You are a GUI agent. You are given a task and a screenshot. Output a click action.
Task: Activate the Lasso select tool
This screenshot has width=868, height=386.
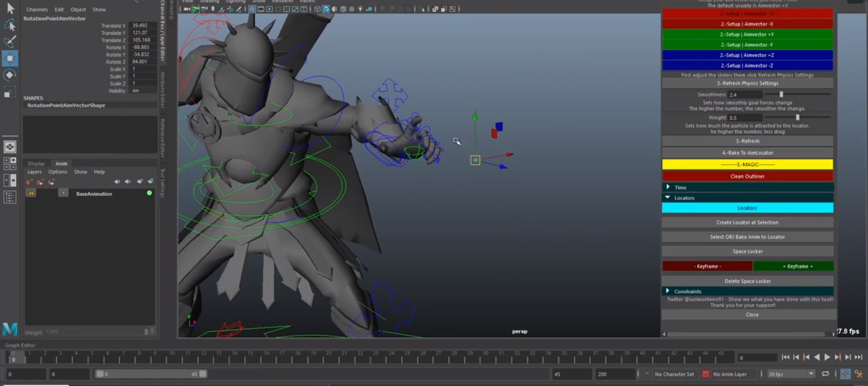click(10, 25)
